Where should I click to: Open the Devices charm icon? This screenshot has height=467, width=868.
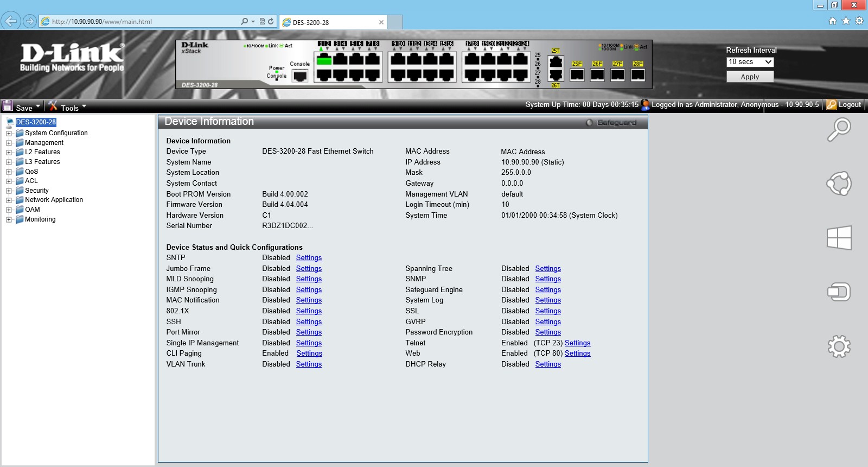[x=839, y=292]
